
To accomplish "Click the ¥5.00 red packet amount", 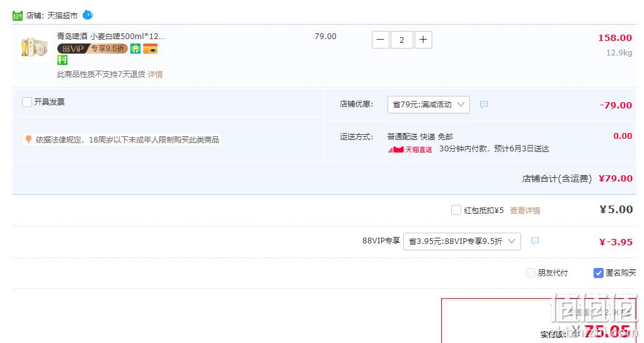I will (616, 209).
